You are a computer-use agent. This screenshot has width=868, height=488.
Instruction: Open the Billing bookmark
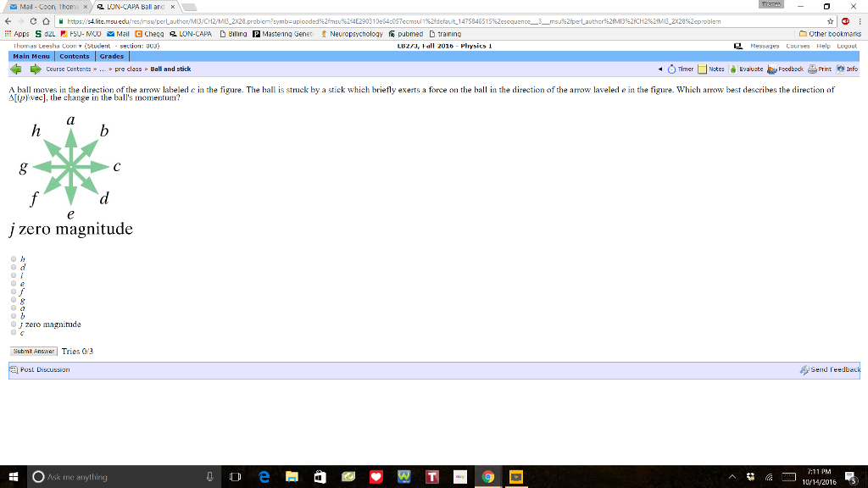(x=233, y=34)
